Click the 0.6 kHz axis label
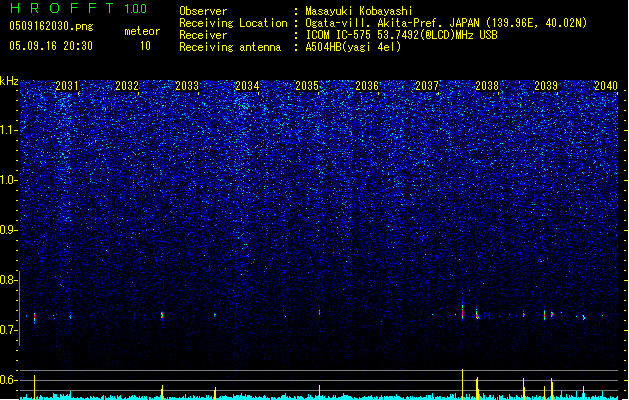 coord(9,380)
